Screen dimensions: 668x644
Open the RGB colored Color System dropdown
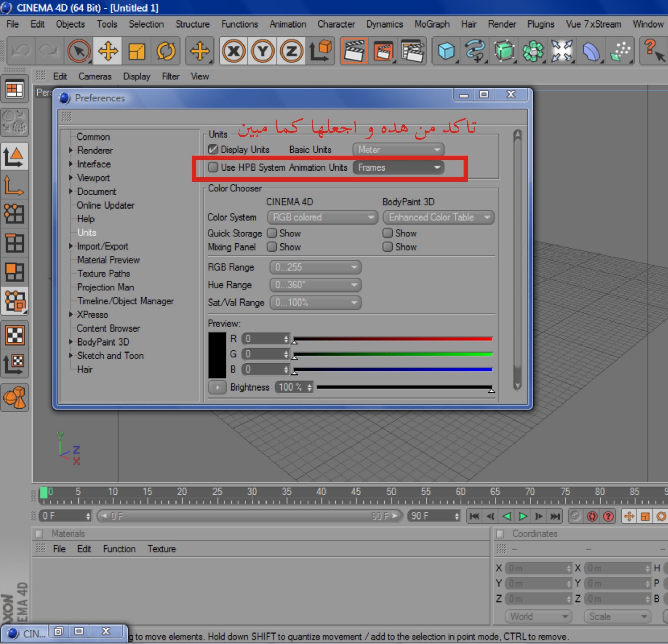pyautogui.click(x=323, y=217)
